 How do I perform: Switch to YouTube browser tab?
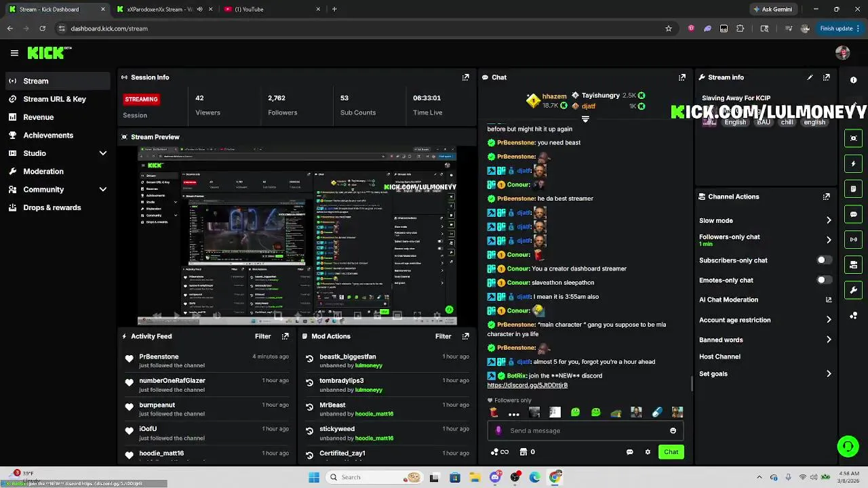(273, 9)
